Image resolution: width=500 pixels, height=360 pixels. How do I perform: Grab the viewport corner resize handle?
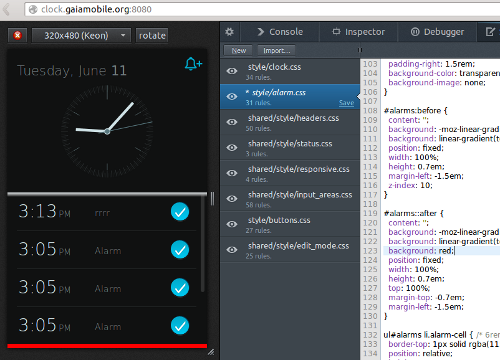point(211,352)
